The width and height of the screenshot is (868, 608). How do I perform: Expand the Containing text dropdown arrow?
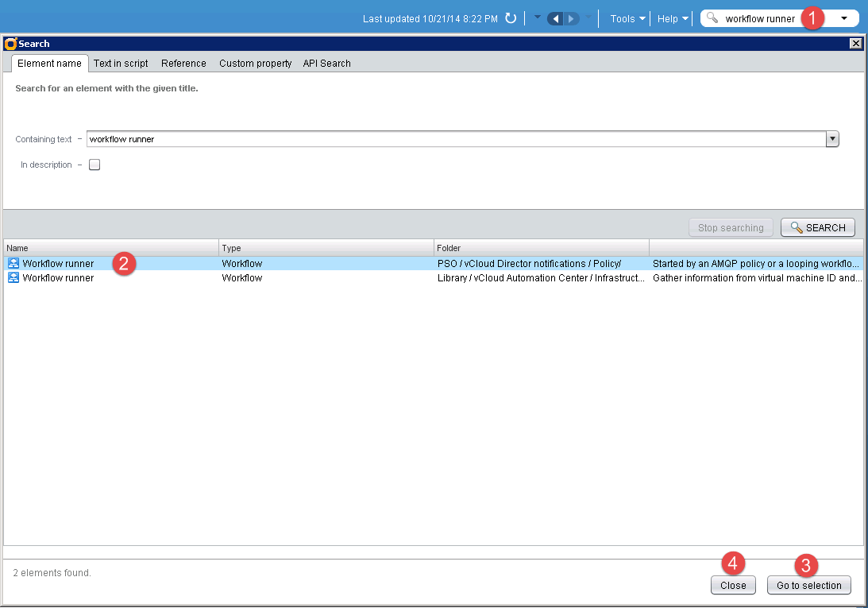click(x=832, y=139)
